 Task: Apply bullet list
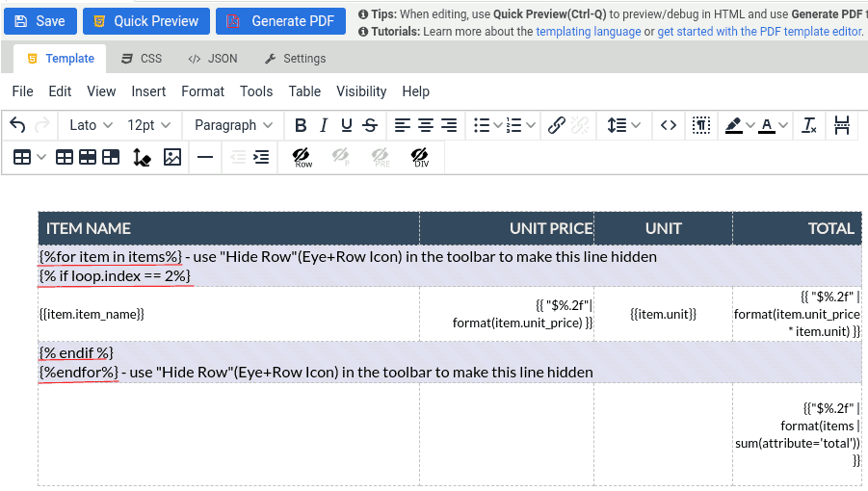click(x=482, y=125)
